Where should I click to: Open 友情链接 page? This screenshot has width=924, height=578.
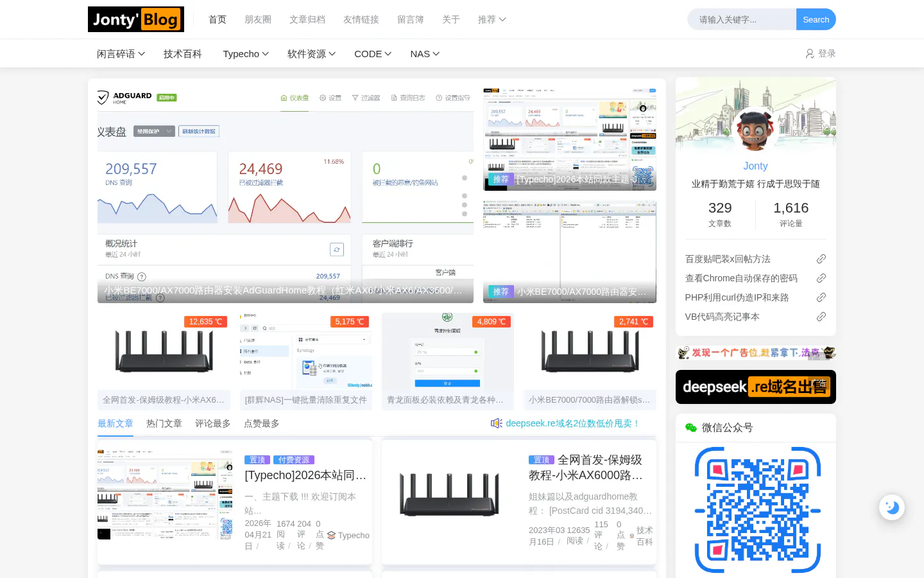[x=361, y=20]
